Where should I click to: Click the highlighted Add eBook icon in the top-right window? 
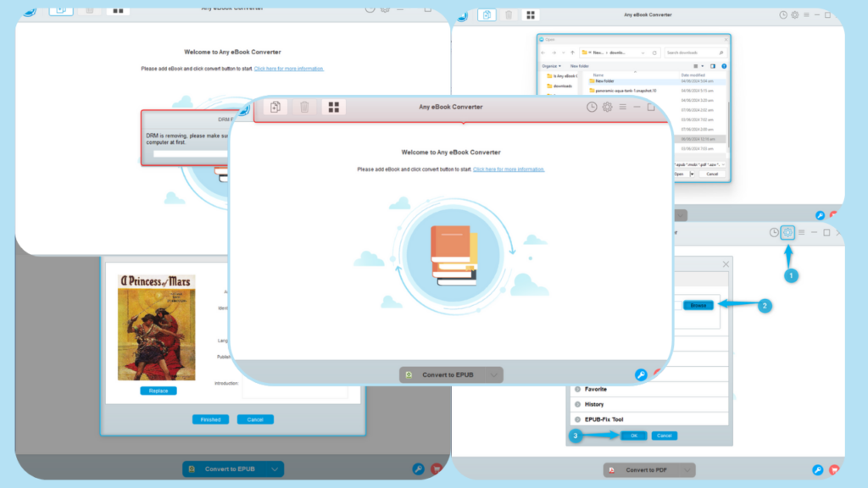pyautogui.click(x=487, y=14)
